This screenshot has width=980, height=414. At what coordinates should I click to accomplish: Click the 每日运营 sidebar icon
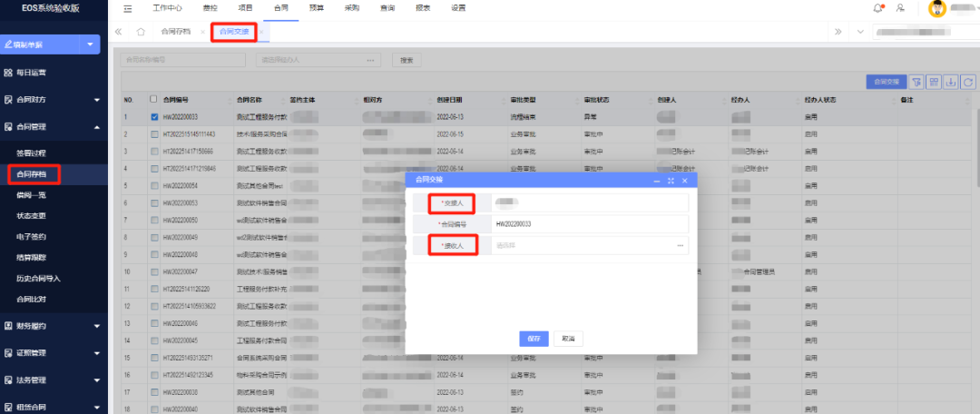click(x=8, y=73)
